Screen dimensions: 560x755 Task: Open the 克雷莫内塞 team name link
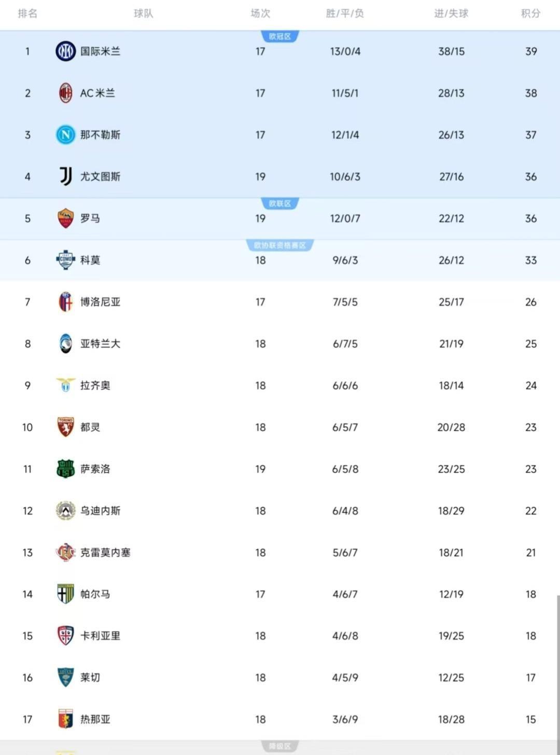click(x=105, y=553)
